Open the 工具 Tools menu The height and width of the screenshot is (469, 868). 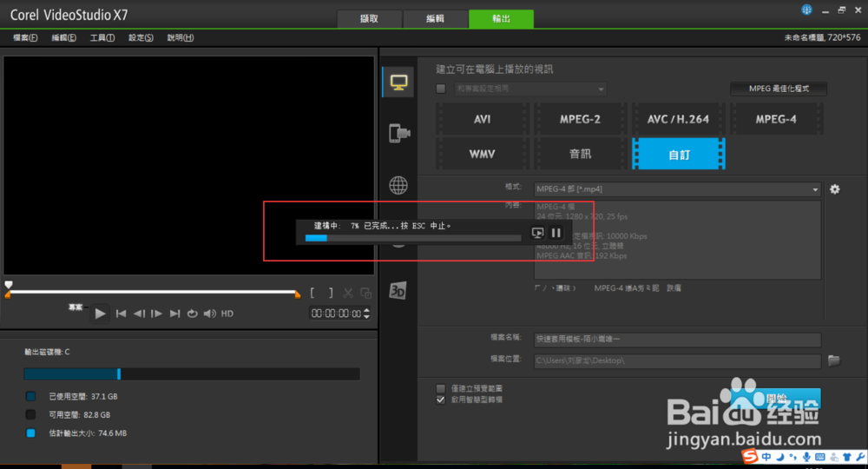[102, 37]
